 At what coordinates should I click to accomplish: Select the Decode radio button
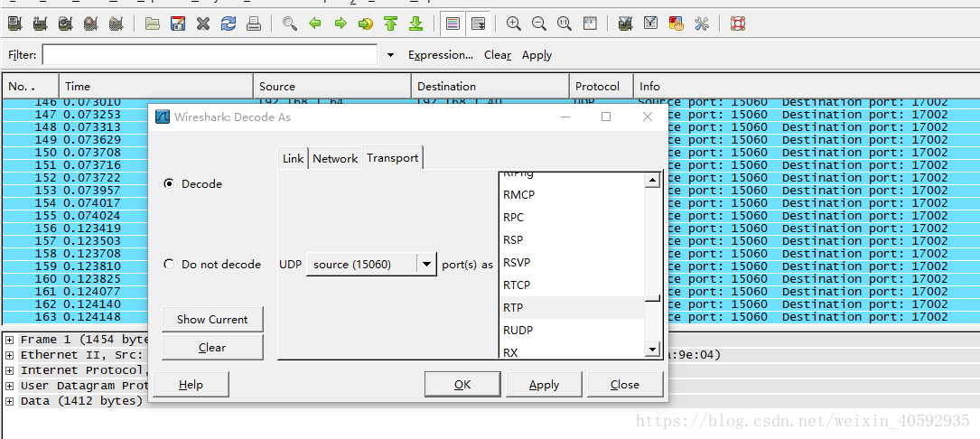(169, 184)
